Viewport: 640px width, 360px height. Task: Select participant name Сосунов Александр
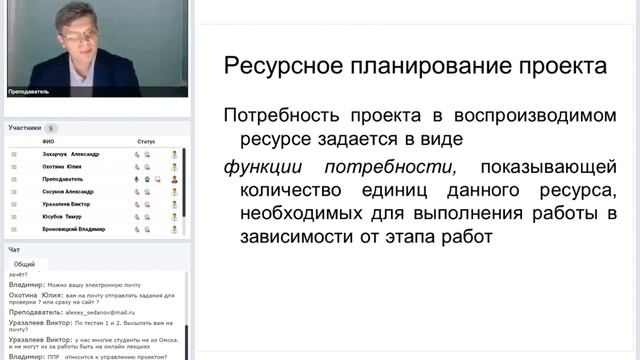pos(68,191)
